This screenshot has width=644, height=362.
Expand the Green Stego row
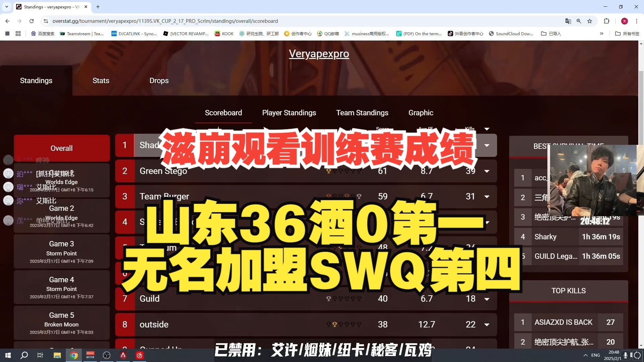(487, 171)
